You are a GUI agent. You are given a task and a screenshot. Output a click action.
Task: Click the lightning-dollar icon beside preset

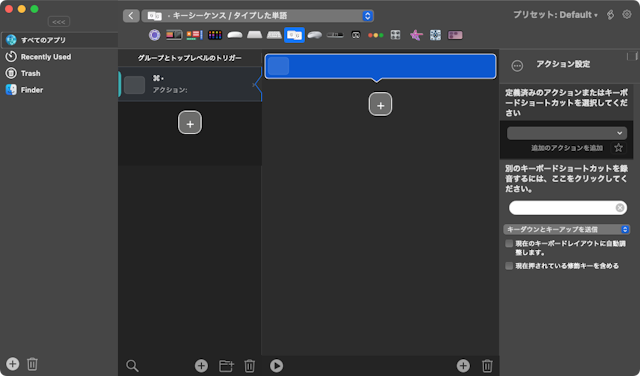click(x=610, y=15)
